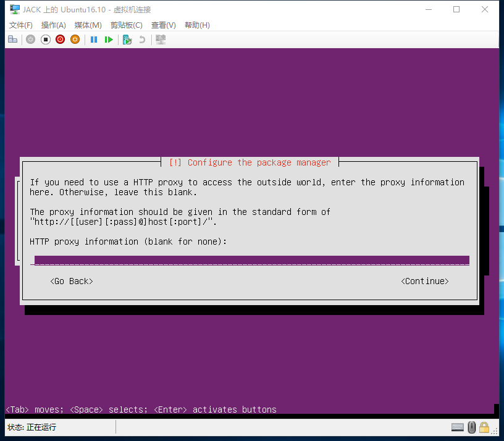Click the Ctrl+Alt+Del toolbar icon
This screenshot has height=441, width=504.
tap(12, 40)
